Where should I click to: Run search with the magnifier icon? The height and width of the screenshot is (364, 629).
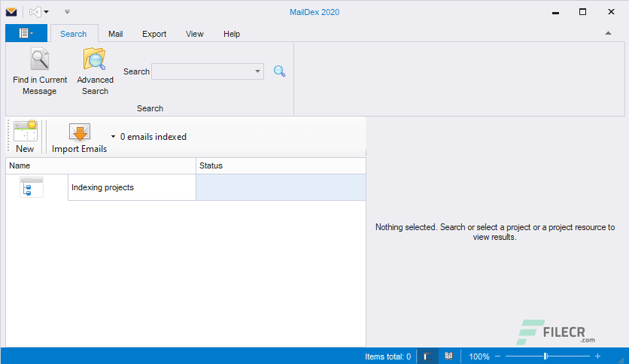click(280, 71)
